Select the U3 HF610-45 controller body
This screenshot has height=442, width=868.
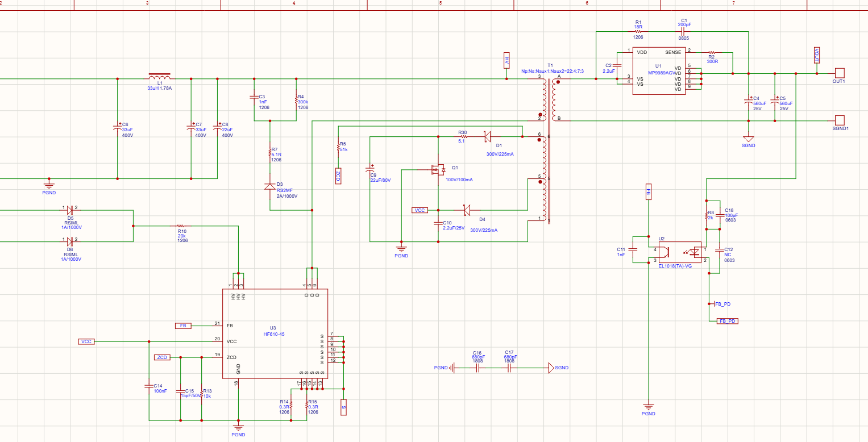coord(274,334)
